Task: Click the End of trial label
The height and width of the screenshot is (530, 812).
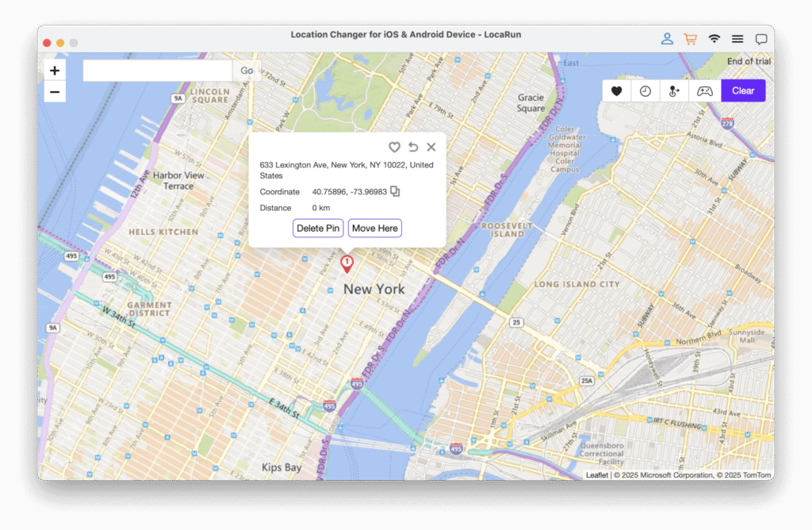Action: (749, 61)
